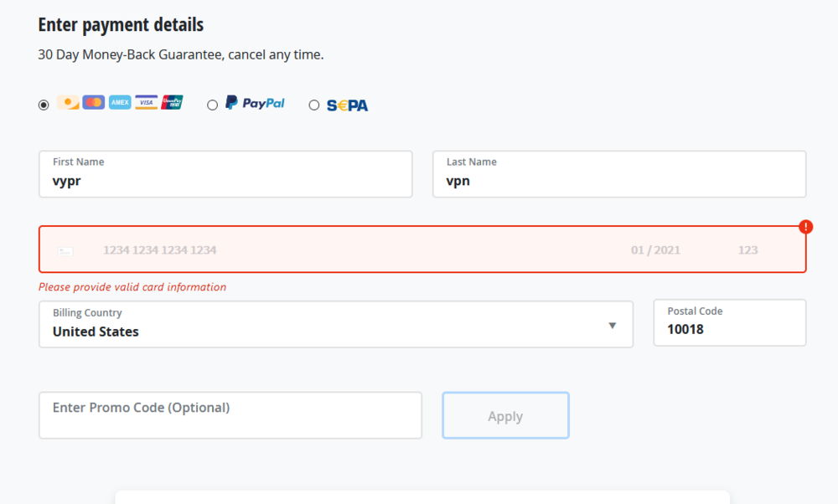Click the card expiry date field

pos(655,250)
